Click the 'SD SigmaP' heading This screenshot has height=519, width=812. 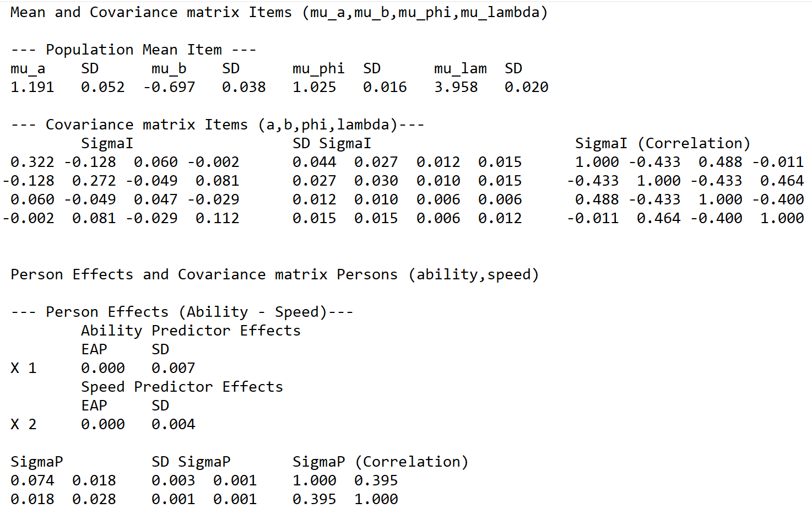[x=191, y=462]
